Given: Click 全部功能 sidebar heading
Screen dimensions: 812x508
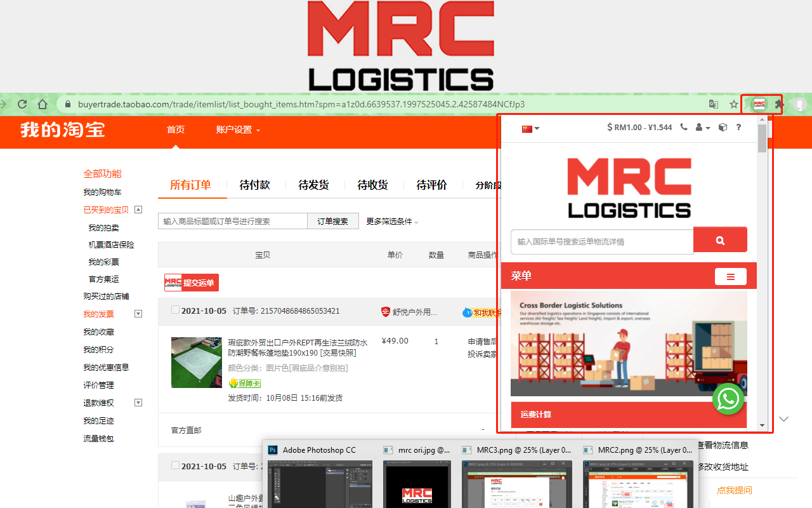Looking at the screenshot, I should (102, 173).
